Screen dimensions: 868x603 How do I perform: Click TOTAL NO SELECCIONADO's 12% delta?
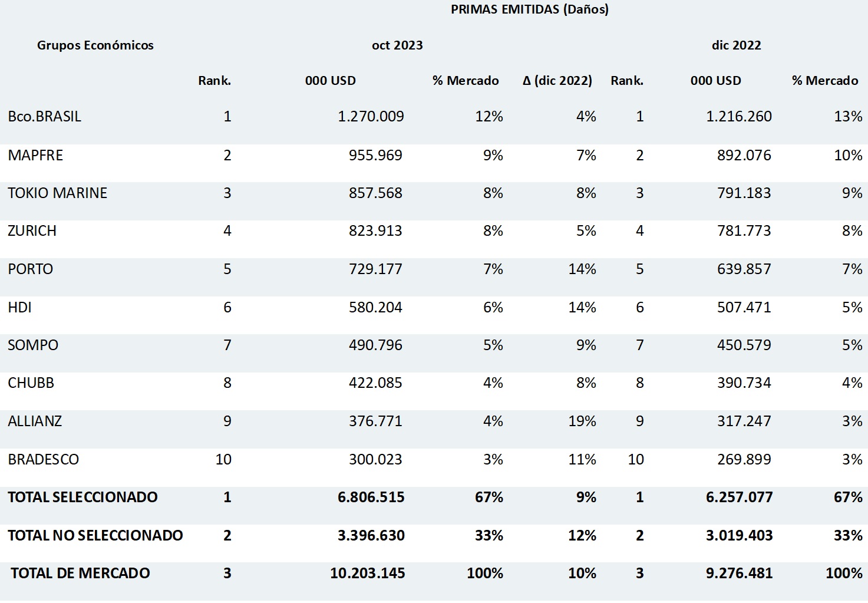tap(582, 536)
